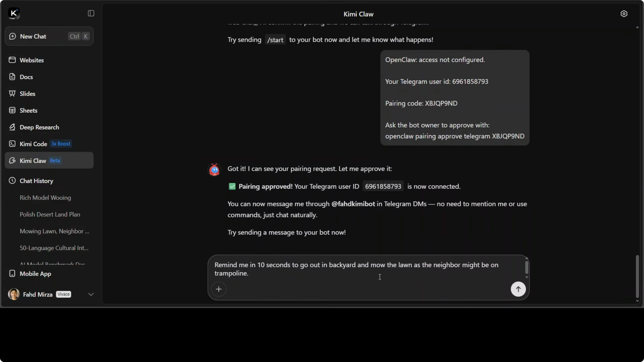The height and width of the screenshot is (362, 644).
Task: Open the Rich Model Wooing chat
Action: click(45, 198)
